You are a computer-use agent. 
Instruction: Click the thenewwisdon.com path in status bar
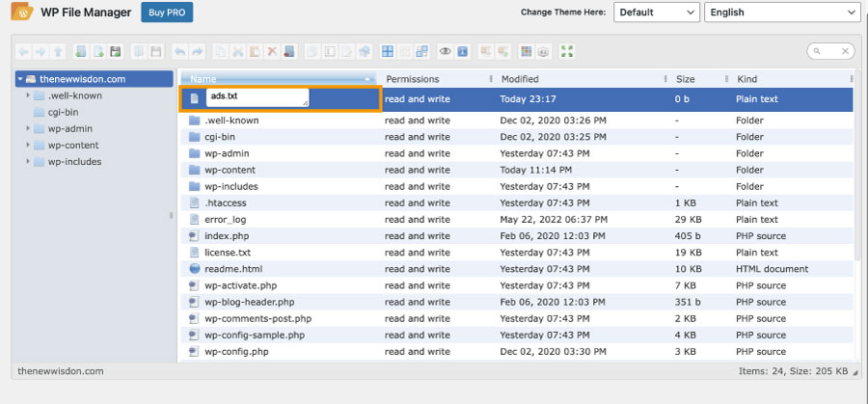[61, 371]
